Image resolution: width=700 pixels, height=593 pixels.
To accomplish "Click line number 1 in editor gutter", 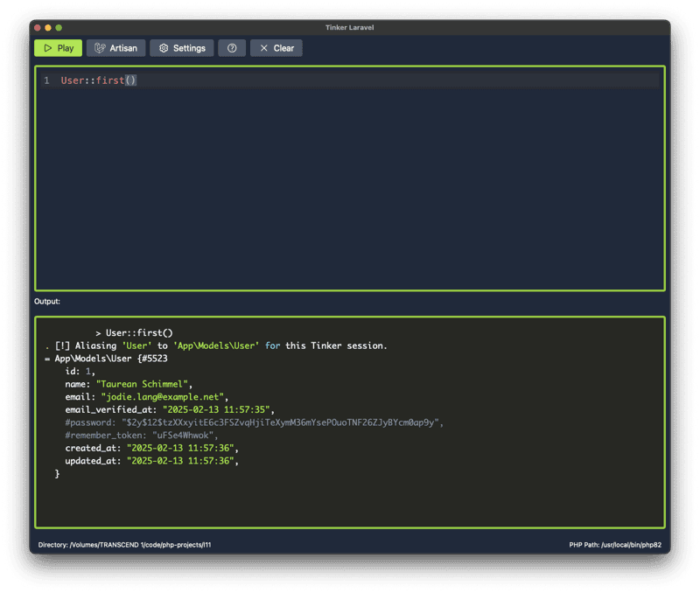I will point(46,80).
